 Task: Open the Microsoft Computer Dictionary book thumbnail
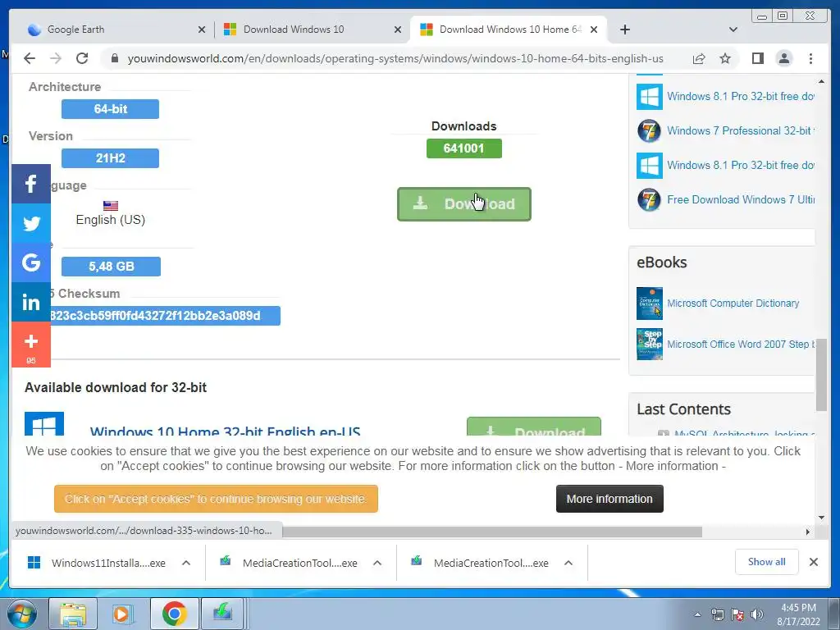pyautogui.click(x=650, y=304)
